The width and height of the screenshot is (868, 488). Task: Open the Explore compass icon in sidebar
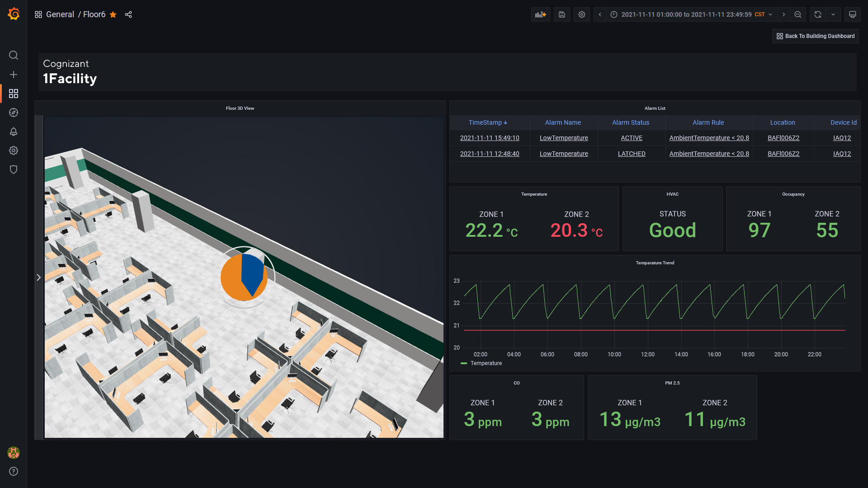click(x=13, y=113)
